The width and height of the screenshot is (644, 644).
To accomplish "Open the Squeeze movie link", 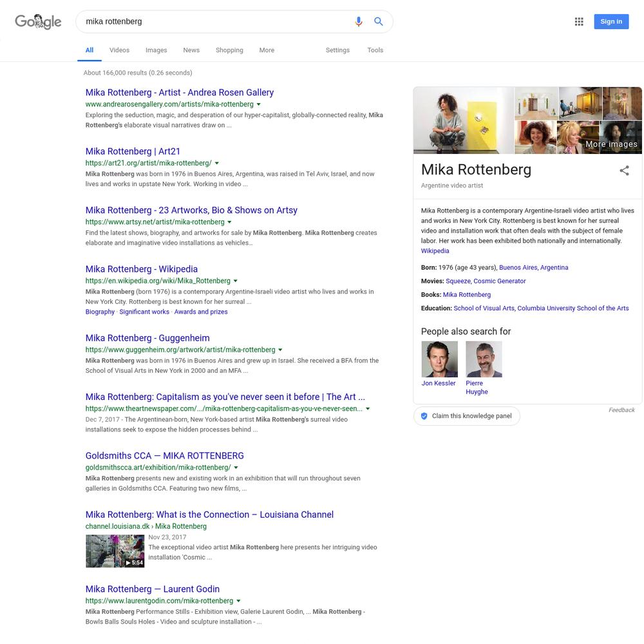I will pyautogui.click(x=458, y=281).
